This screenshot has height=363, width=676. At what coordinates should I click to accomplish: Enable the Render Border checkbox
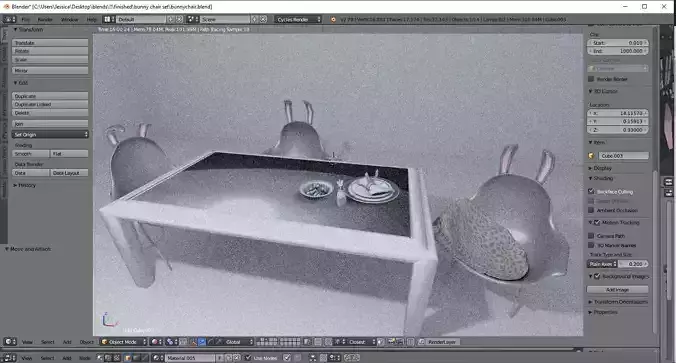coord(591,79)
